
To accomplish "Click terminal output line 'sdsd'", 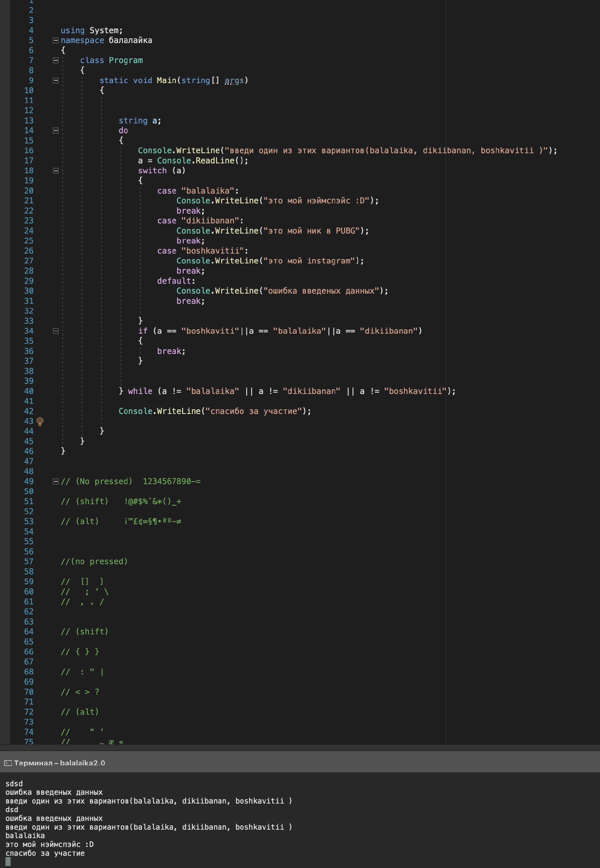I will [14, 784].
